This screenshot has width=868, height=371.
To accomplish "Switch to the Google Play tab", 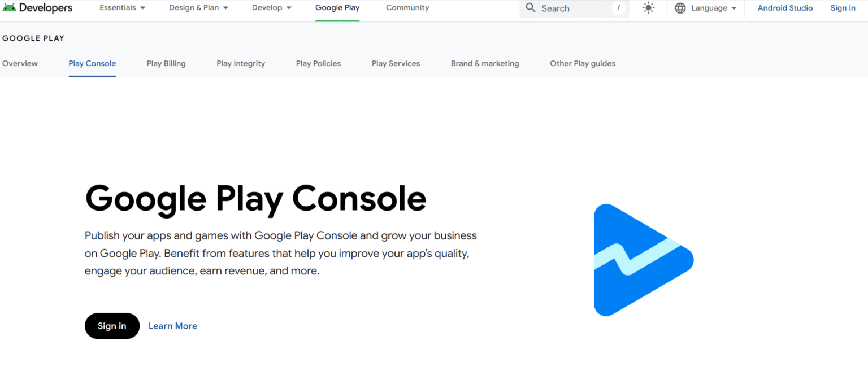I will click(337, 8).
